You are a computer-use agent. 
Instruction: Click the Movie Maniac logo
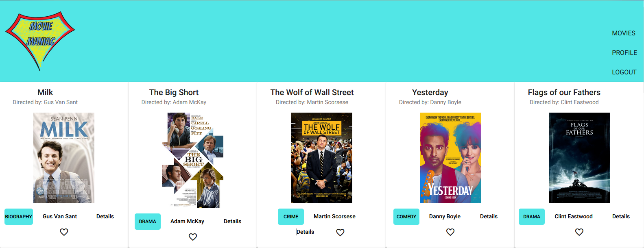click(x=40, y=41)
